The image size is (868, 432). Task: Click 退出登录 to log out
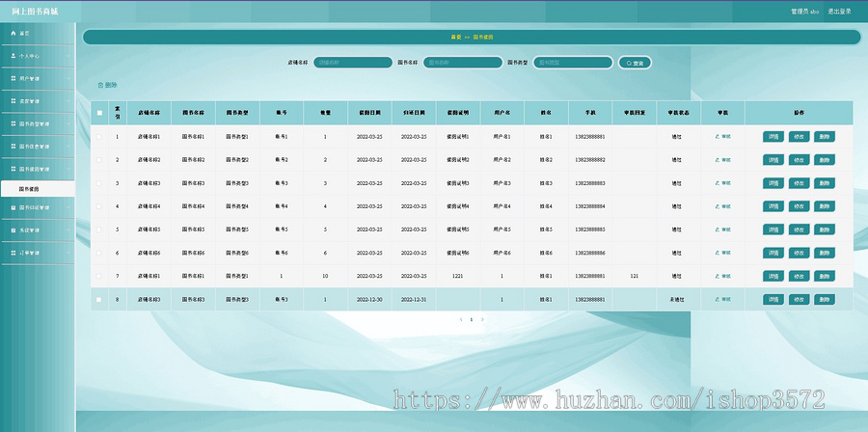click(x=839, y=11)
